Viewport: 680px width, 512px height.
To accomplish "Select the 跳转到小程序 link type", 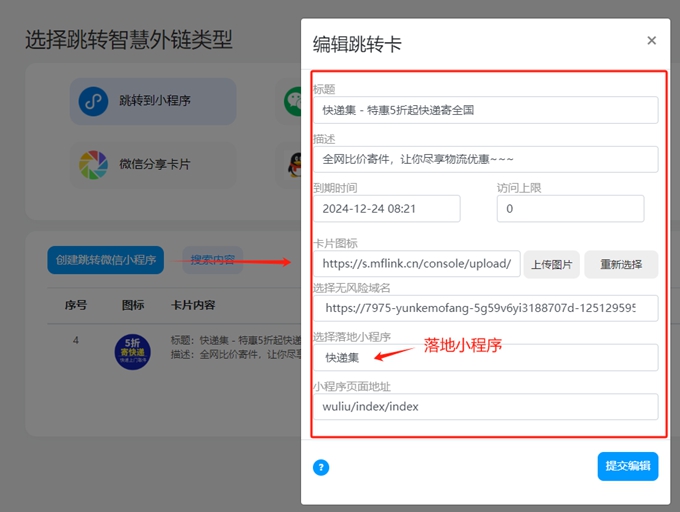I will coord(153,101).
